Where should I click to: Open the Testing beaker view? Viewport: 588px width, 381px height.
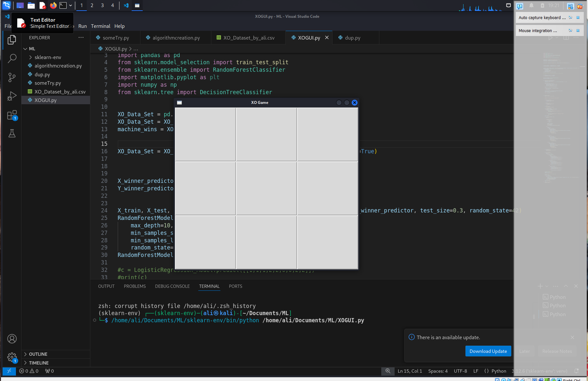pos(12,133)
